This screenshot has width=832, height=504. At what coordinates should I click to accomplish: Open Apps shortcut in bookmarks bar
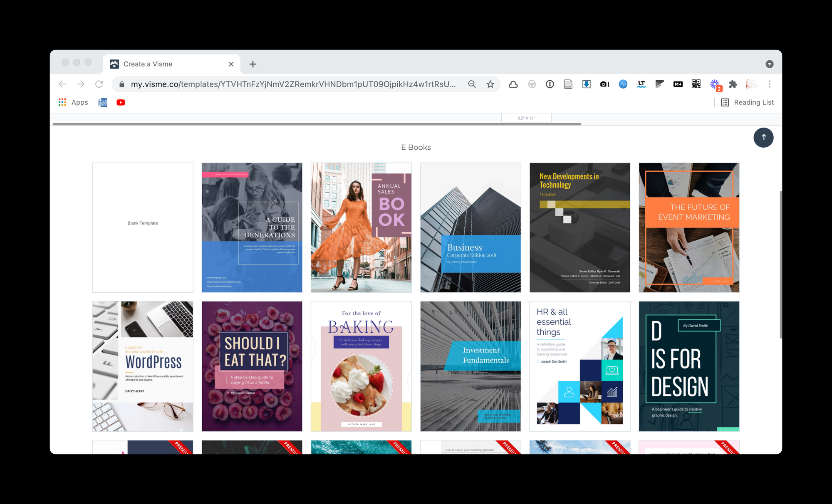[x=73, y=102]
